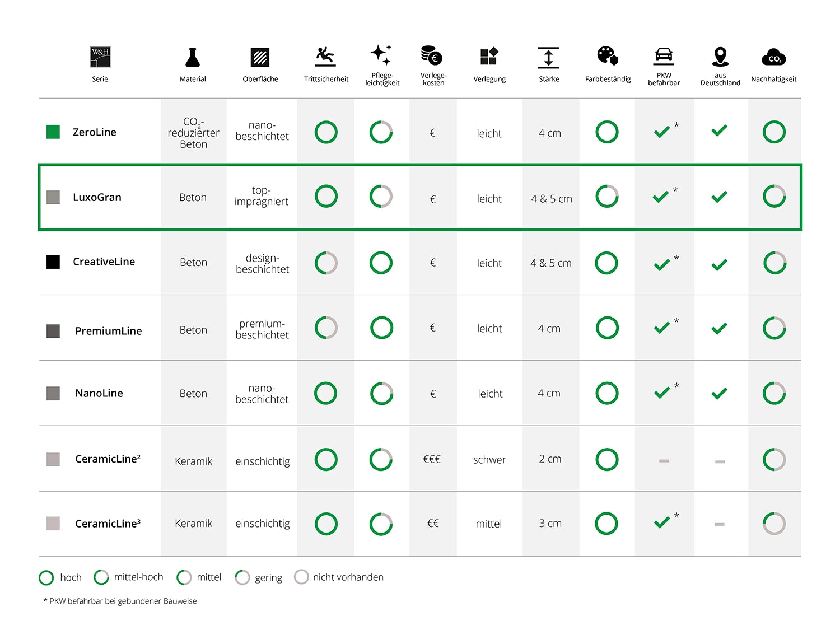840x630 pixels.
Task: Open the PremiumLine series row label
Action: [x=108, y=331]
